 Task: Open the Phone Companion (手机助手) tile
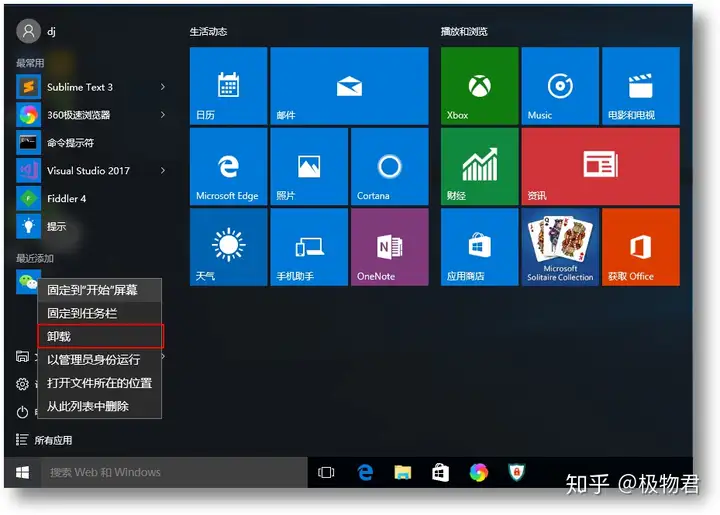(x=309, y=247)
